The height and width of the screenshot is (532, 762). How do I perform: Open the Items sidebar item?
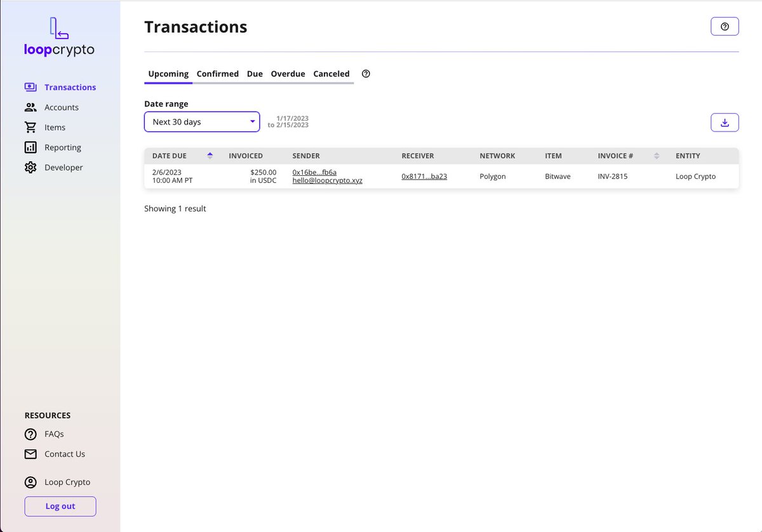click(45, 128)
